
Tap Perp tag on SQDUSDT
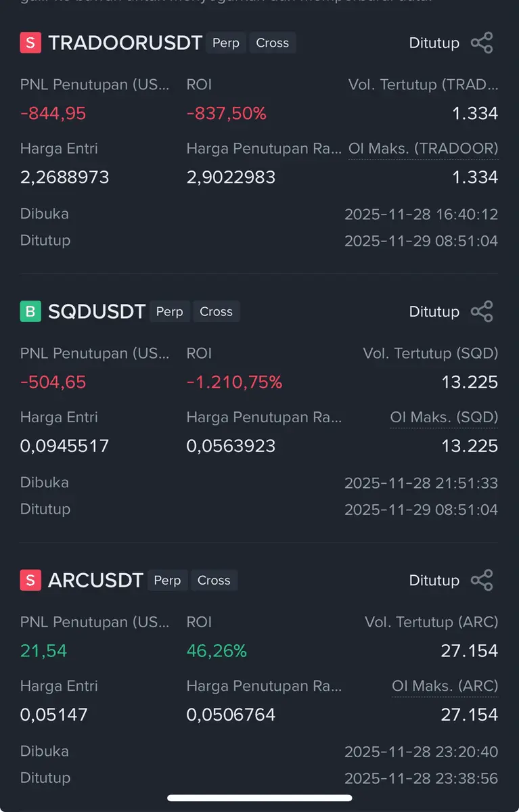(170, 311)
